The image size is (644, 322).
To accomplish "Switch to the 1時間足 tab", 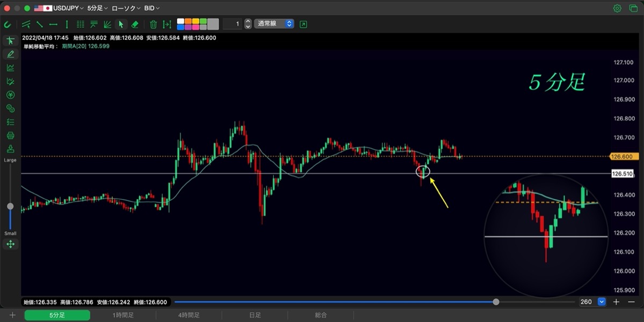I will 123,315.
